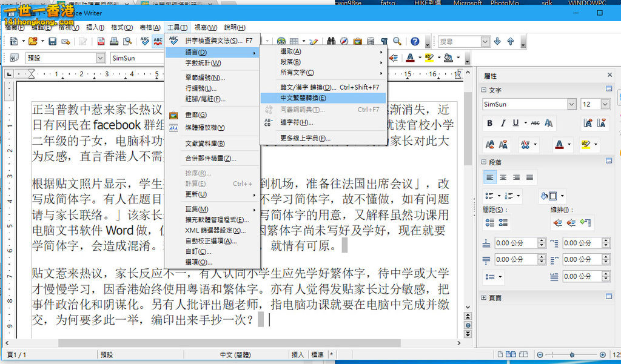Click the Data Sources database icon
The image size is (621, 364).
tap(371, 41)
